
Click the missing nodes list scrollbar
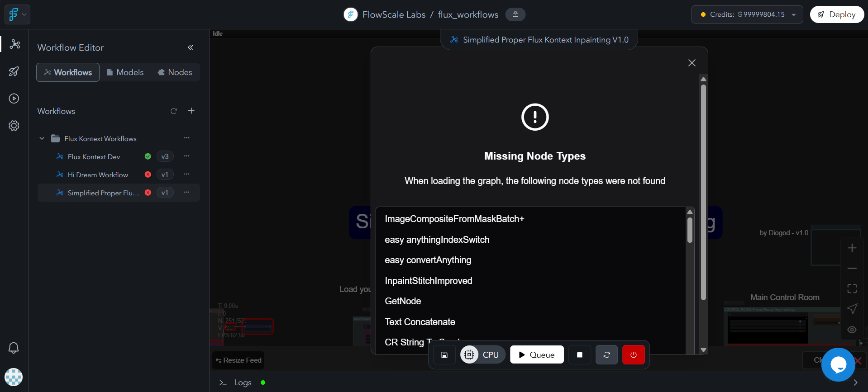(690, 230)
